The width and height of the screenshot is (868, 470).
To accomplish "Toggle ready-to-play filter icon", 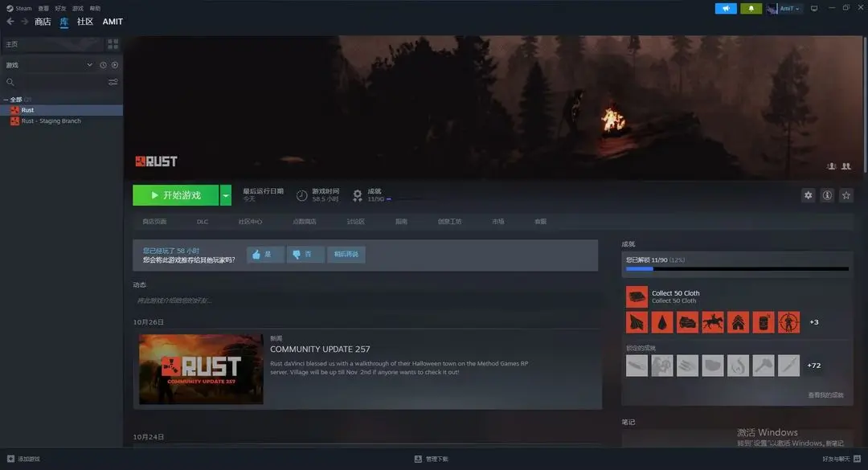I will point(115,65).
